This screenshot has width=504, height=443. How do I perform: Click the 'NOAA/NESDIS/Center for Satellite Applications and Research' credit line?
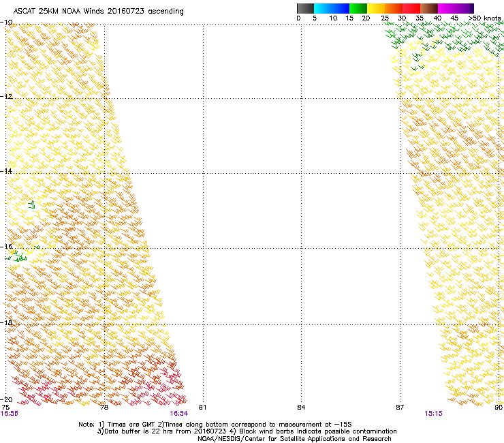coord(294,439)
